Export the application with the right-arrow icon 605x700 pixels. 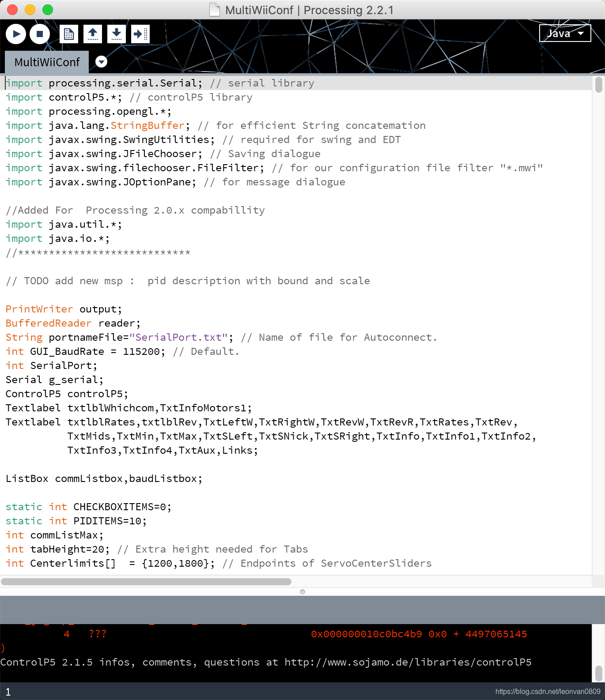pos(140,34)
